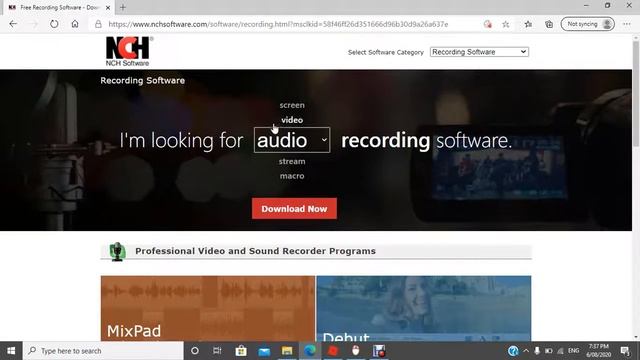This screenshot has width=640, height=360.
Task: Click the taskbar search box
Action: coord(103,351)
